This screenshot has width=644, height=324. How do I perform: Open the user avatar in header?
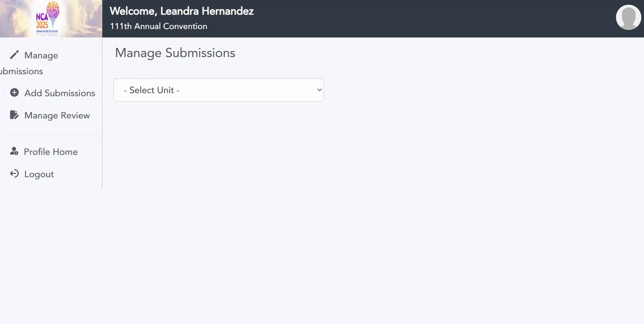pyautogui.click(x=628, y=18)
